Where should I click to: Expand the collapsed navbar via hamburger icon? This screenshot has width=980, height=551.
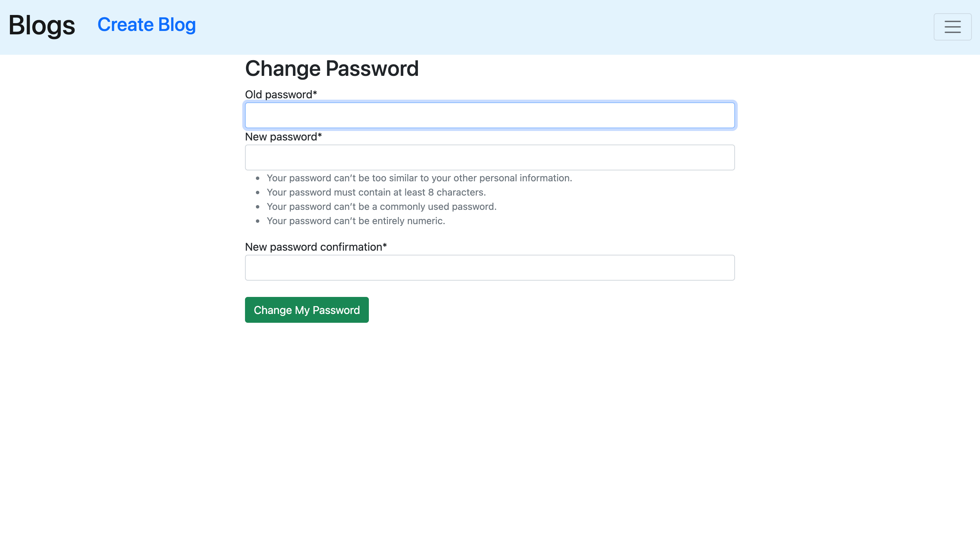[952, 27]
